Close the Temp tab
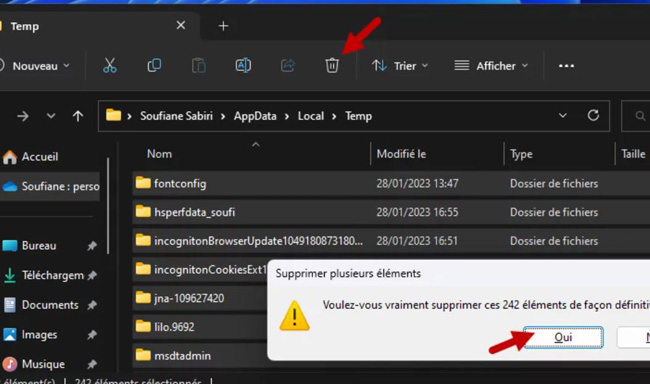650x384 pixels. tap(181, 26)
